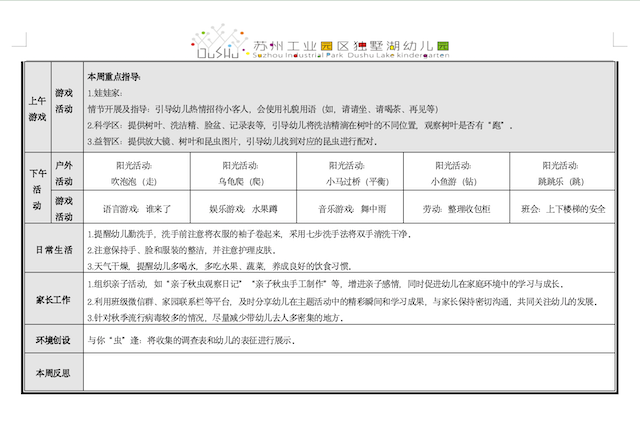The image size is (640, 423).
Task: Select the 上午游戏 row header cell
Action: pos(36,109)
